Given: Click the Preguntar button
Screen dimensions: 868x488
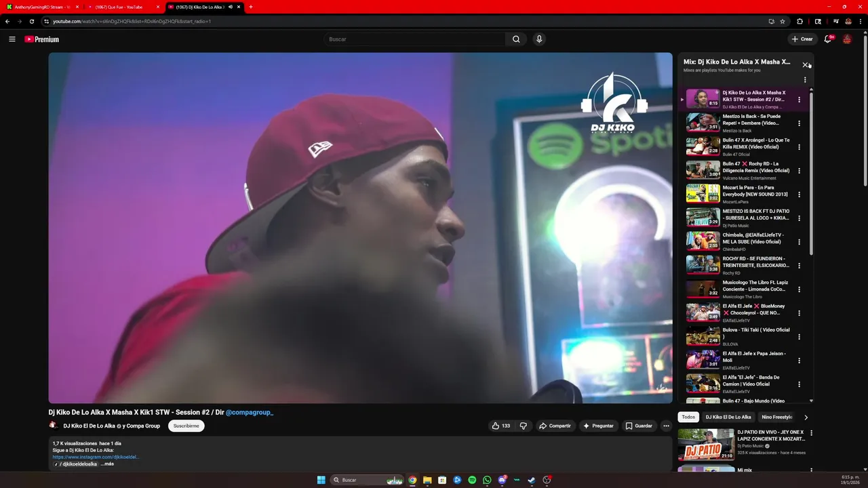Looking at the screenshot, I should (598, 426).
